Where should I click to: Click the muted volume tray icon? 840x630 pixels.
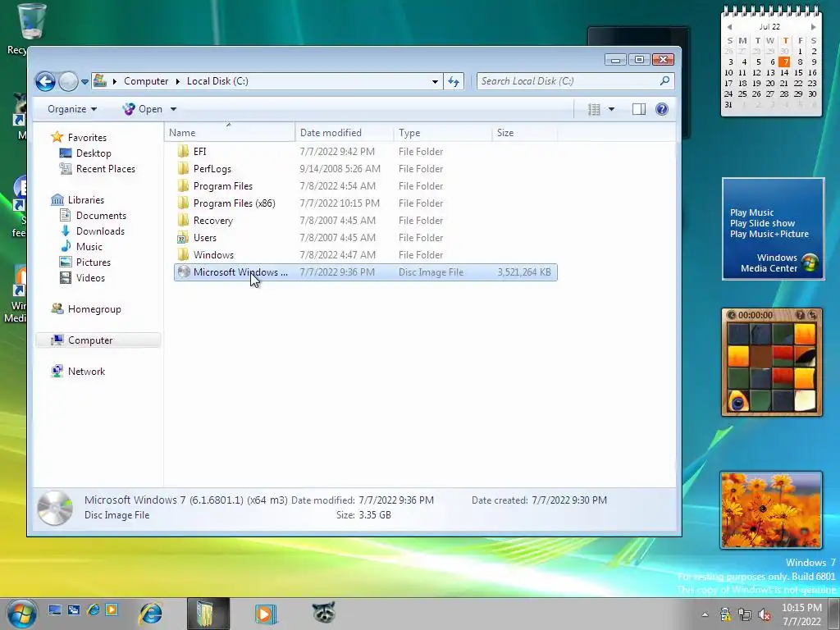pyautogui.click(x=765, y=614)
